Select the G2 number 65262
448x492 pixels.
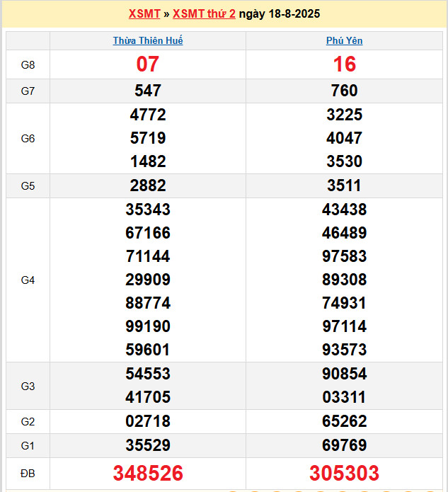click(344, 421)
